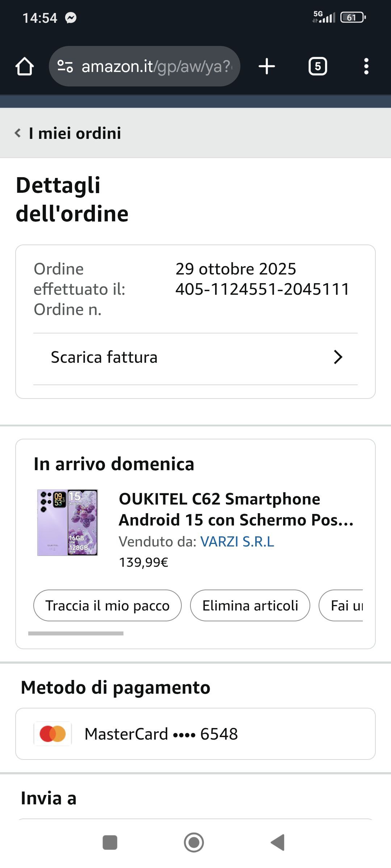Screen dimensions: 391x868
Task: Tap the back chevron beside I miei ordini
Action: pyautogui.click(x=17, y=133)
